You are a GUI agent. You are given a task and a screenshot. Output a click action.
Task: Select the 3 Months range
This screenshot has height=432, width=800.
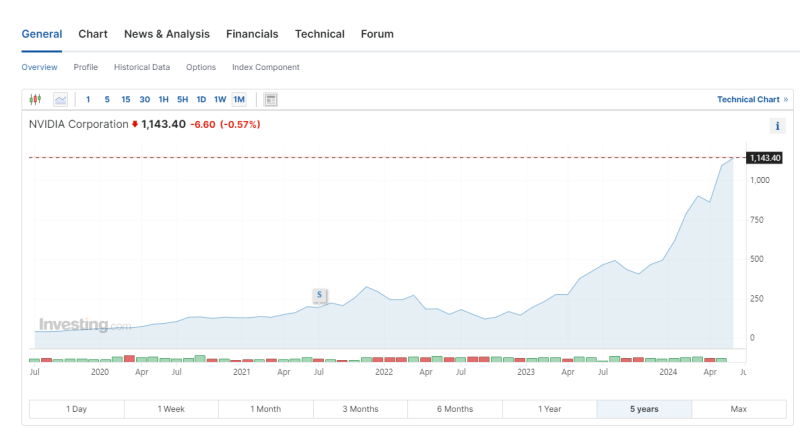pos(360,409)
